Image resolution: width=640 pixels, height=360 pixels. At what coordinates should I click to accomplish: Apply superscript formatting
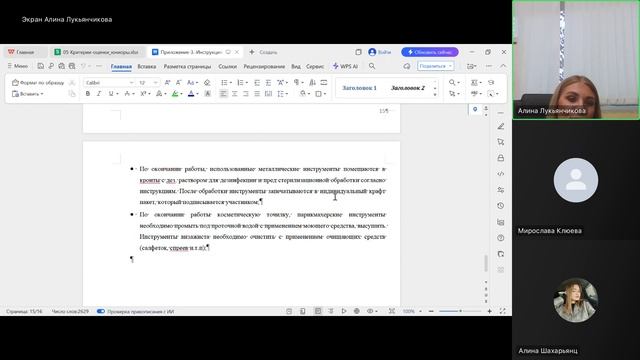point(143,94)
